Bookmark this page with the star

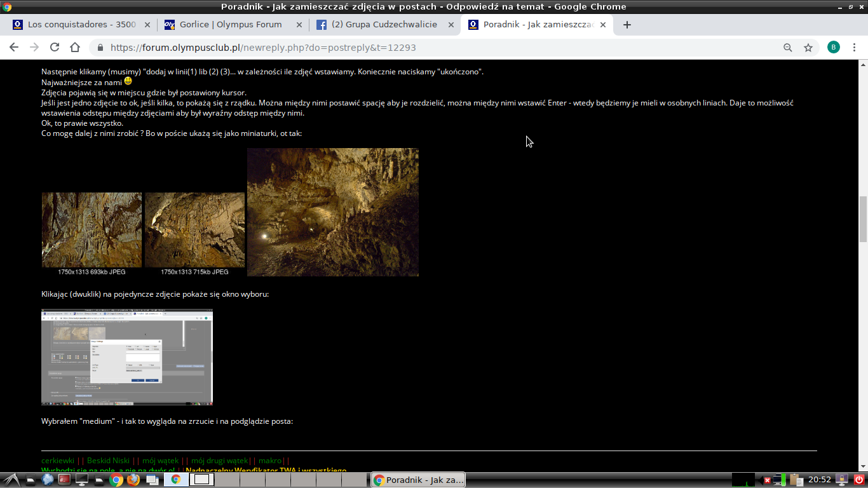[808, 48]
